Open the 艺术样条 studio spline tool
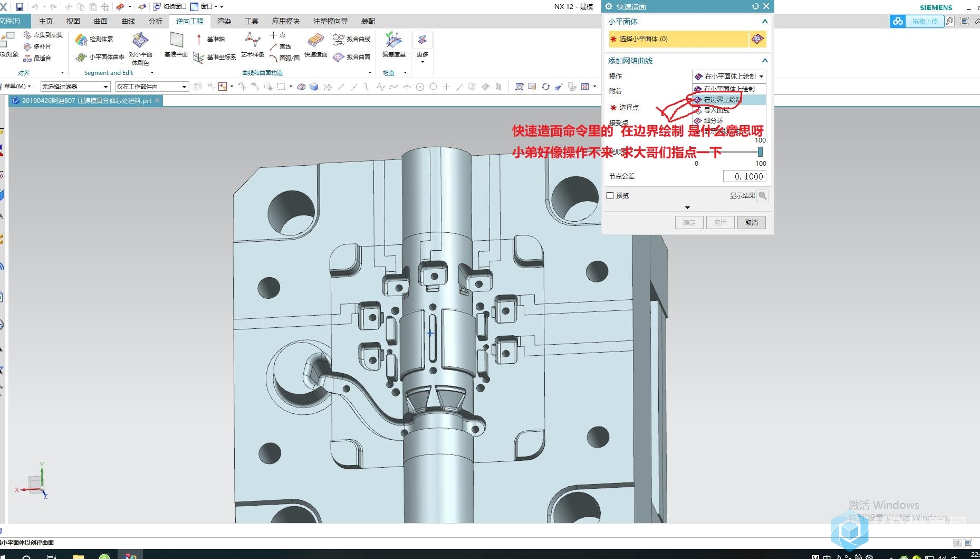 pyautogui.click(x=253, y=45)
